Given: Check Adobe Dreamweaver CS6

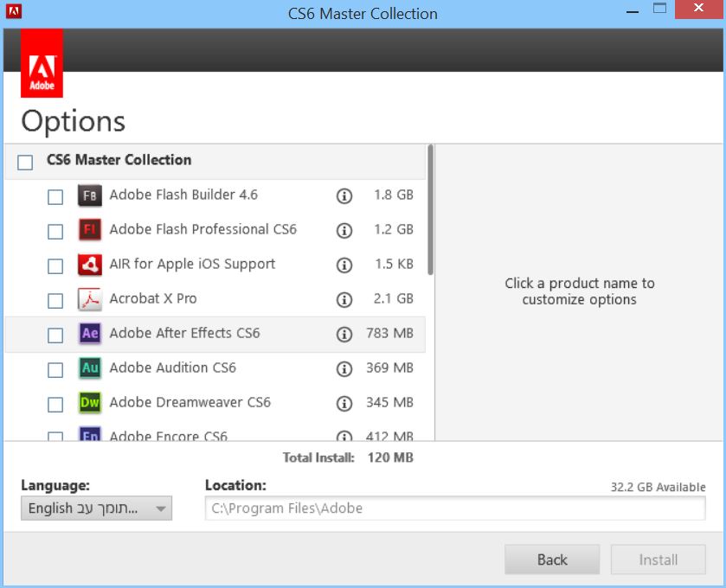Looking at the screenshot, I should (55, 405).
